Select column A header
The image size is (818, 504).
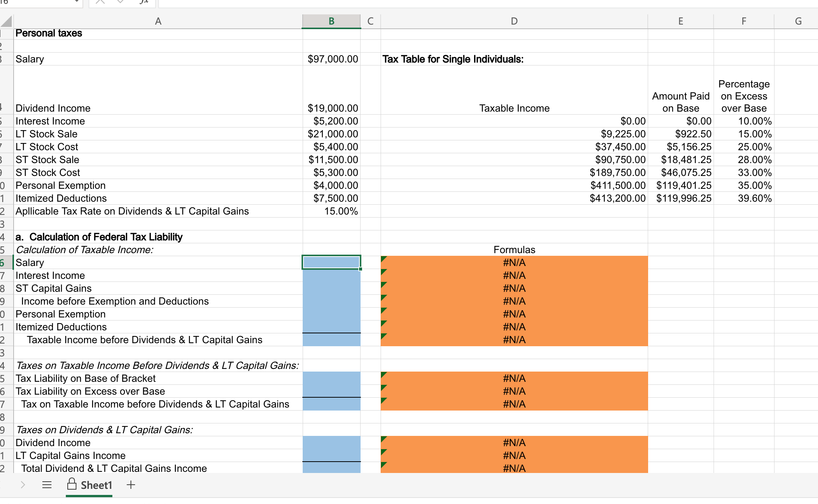[158, 21]
